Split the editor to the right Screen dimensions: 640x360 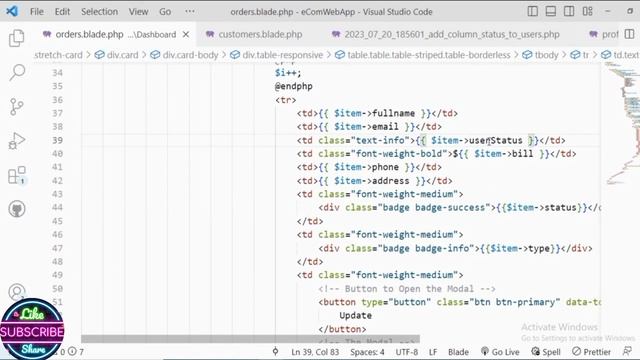[629, 34]
